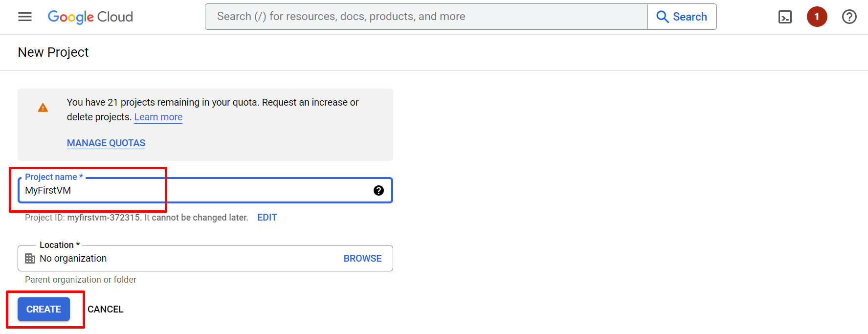Follow the Learn more link
This screenshot has height=334, width=868.
point(158,117)
